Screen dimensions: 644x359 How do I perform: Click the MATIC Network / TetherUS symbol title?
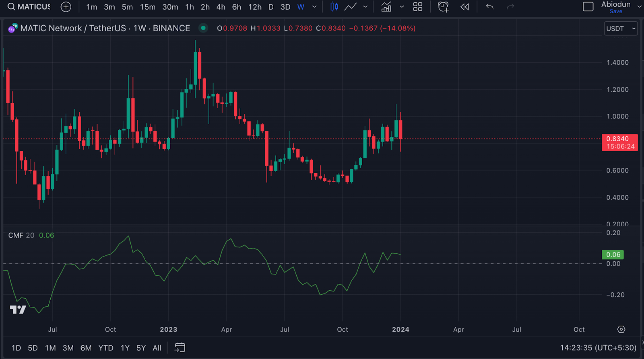pyautogui.click(x=105, y=28)
